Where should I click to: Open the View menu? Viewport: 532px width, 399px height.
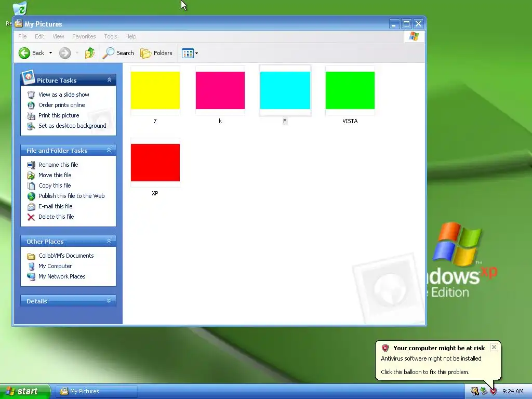[58, 36]
